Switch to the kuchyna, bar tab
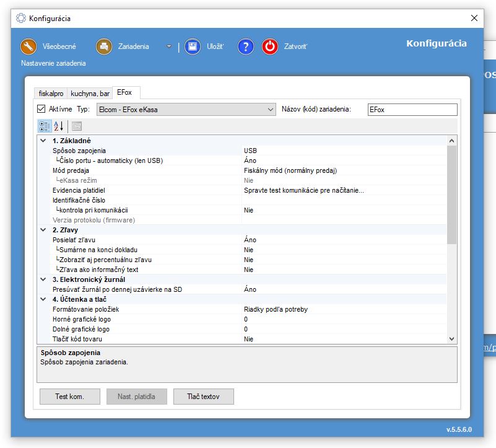This screenshot has width=496, height=448. (x=90, y=94)
